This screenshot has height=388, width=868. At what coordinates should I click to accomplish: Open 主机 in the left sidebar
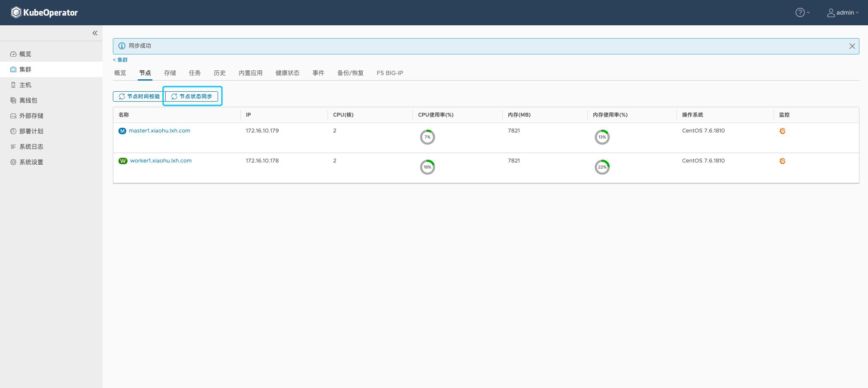(x=51, y=85)
